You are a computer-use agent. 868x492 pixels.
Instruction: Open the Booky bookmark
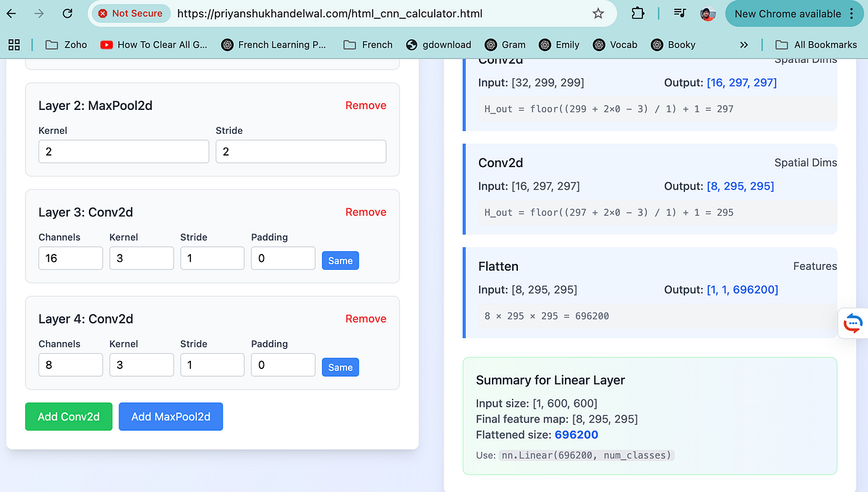click(x=673, y=44)
